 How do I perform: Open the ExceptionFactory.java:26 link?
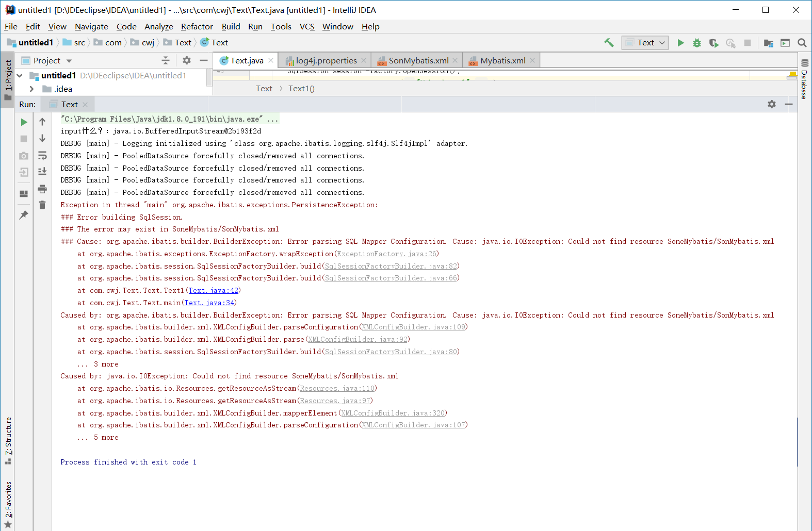click(x=387, y=254)
